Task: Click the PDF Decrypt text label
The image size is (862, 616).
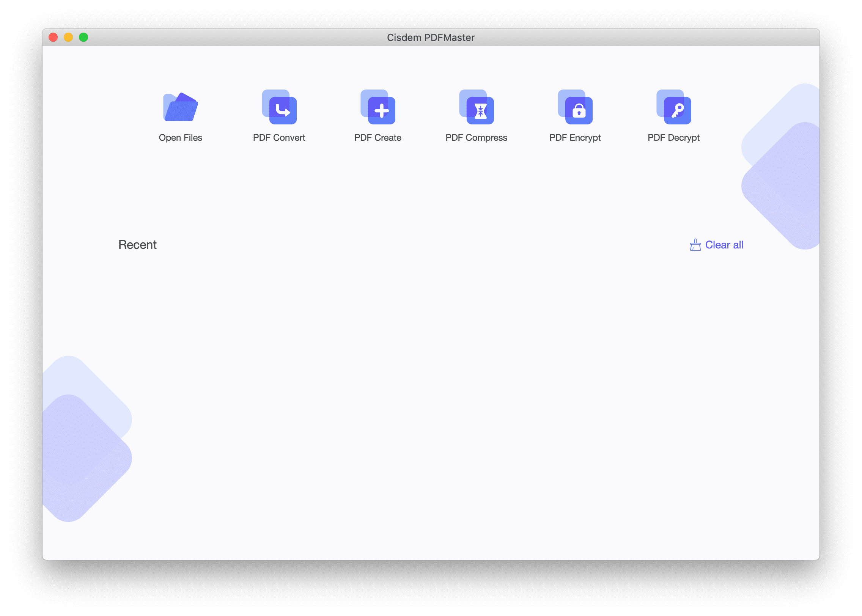Action: pos(674,138)
